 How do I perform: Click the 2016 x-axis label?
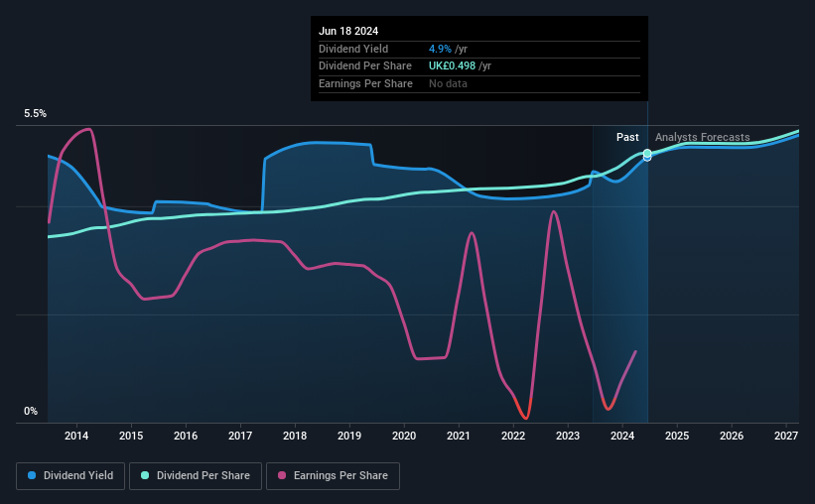coord(186,436)
